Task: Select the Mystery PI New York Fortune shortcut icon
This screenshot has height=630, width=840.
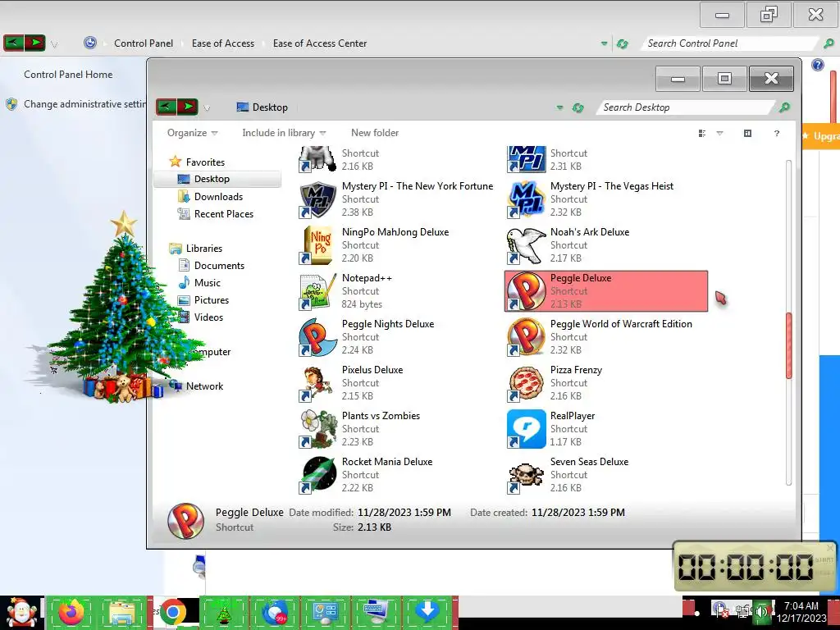Action: pyautogui.click(x=317, y=199)
